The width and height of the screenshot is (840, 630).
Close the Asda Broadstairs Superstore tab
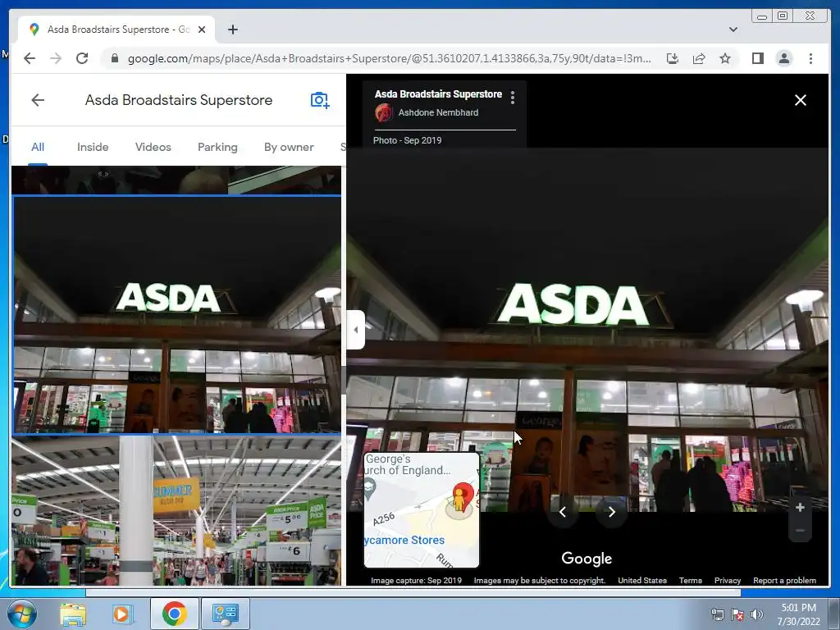(x=202, y=30)
